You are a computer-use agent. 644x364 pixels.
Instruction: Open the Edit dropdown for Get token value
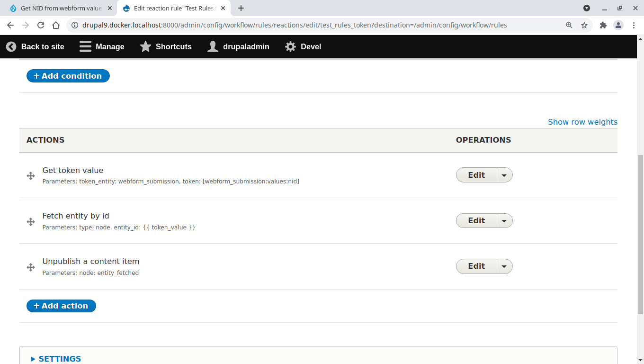(504, 175)
